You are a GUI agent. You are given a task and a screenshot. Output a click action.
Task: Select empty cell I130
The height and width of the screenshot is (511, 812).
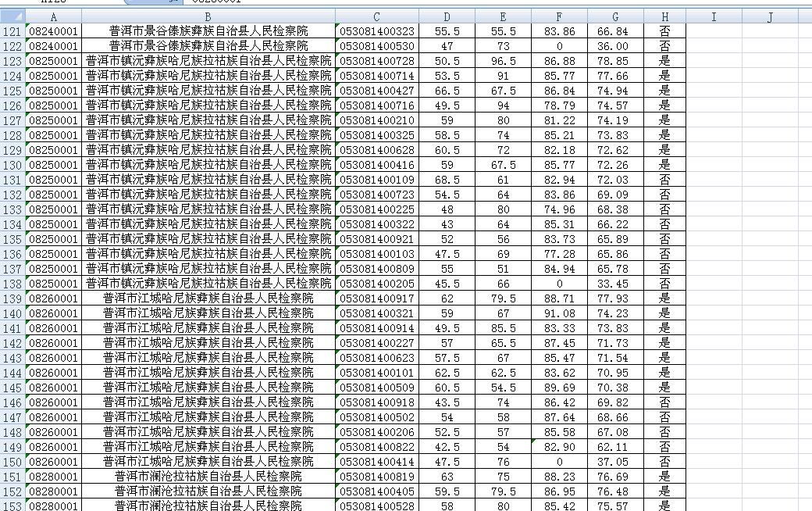[714, 165]
